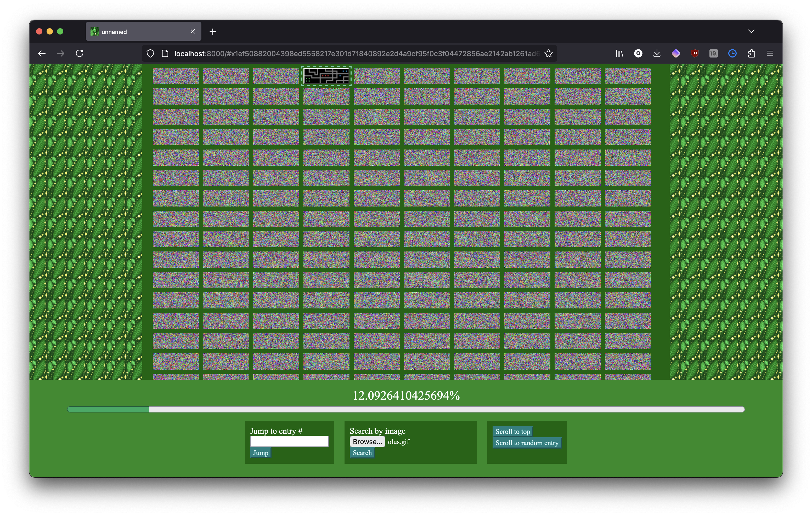This screenshot has width=812, height=516.
Task: Focus the Jump to entry # field
Action: [289, 441]
